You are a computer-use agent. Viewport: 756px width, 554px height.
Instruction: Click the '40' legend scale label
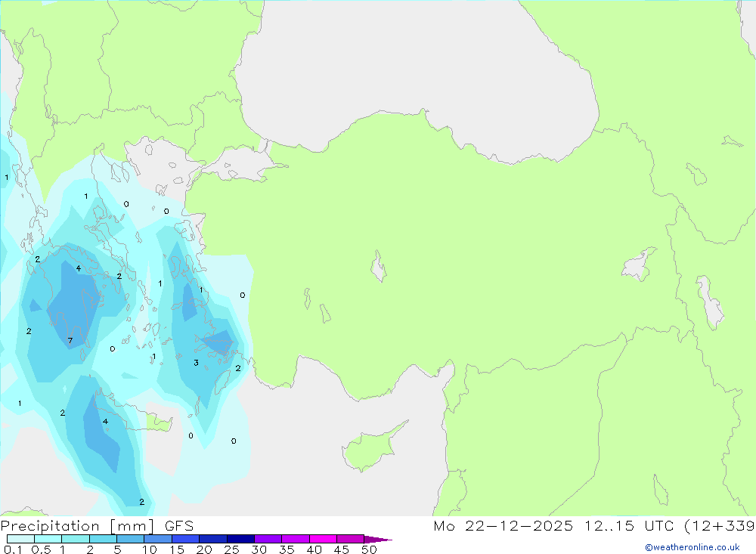coord(314,549)
